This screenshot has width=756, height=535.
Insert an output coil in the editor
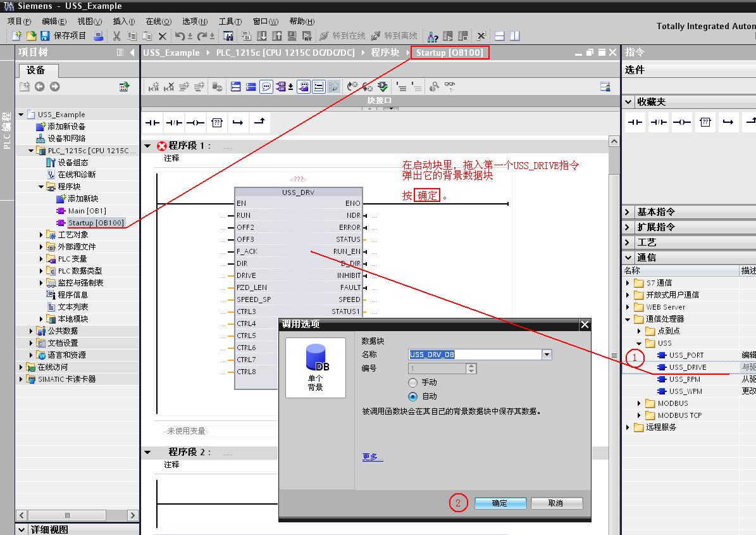tap(195, 123)
